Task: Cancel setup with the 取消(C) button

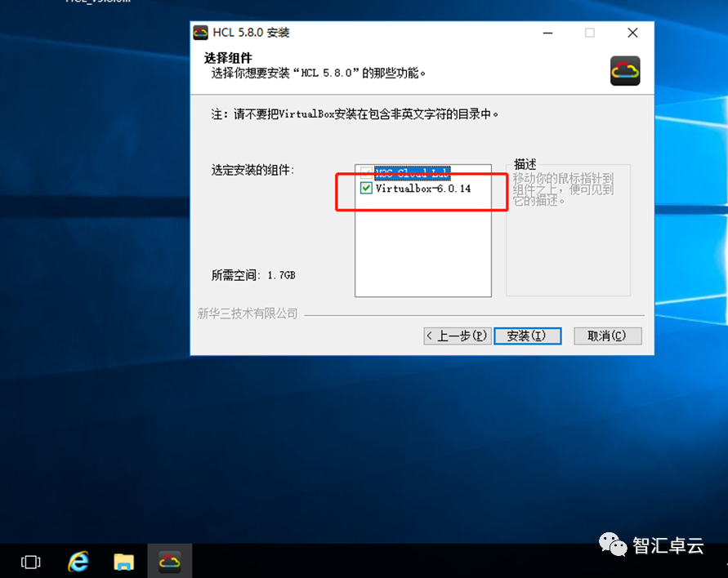Action: click(608, 336)
